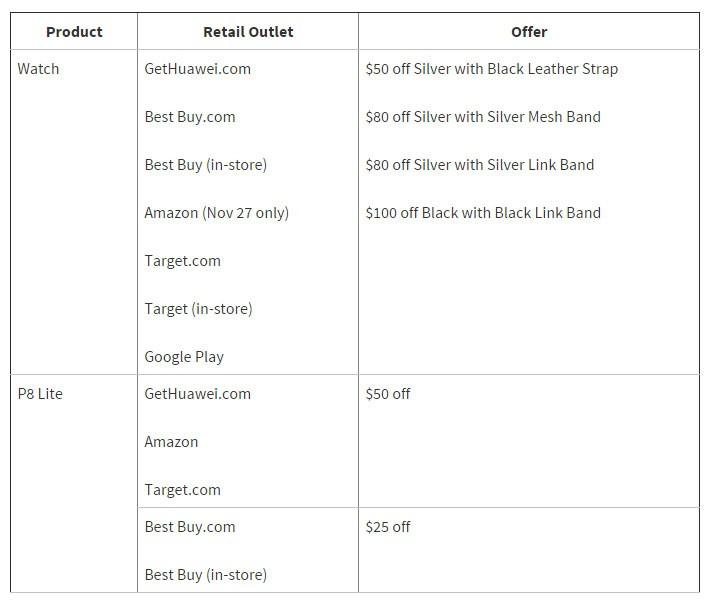The width and height of the screenshot is (714, 605).
Task: Select the Watch product cell
Action: pyautogui.click(x=39, y=69)
